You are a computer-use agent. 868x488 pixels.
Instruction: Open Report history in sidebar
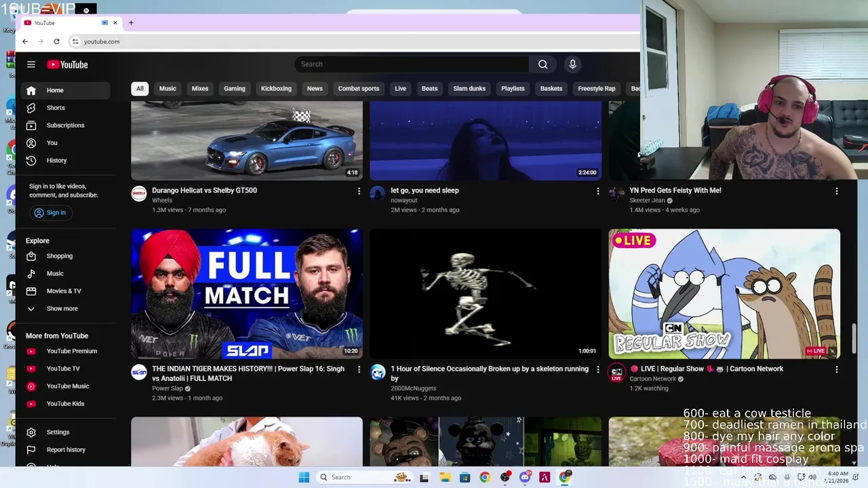(65, 450)
